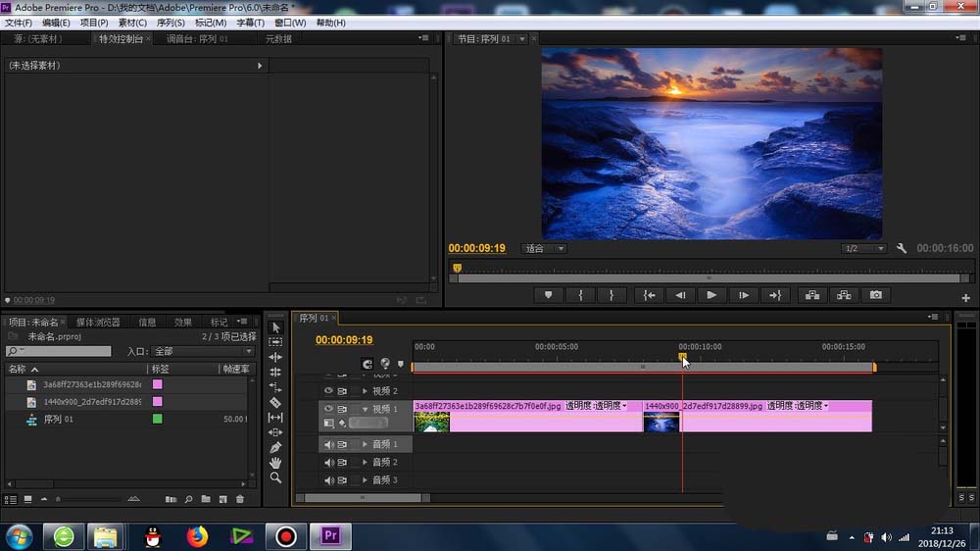Hide the 视频 2 track output
Screen dimensions: 980x551
[329, 390]
